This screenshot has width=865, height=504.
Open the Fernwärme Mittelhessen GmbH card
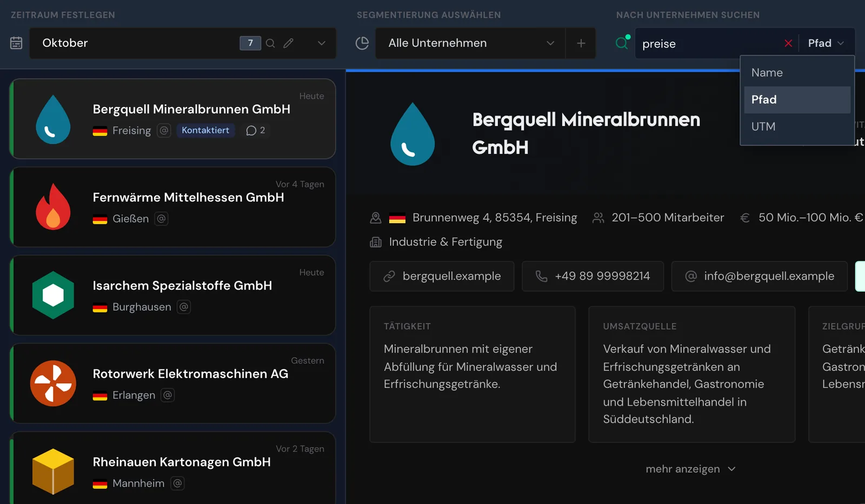pyautogui.click(x=173, y=207)
